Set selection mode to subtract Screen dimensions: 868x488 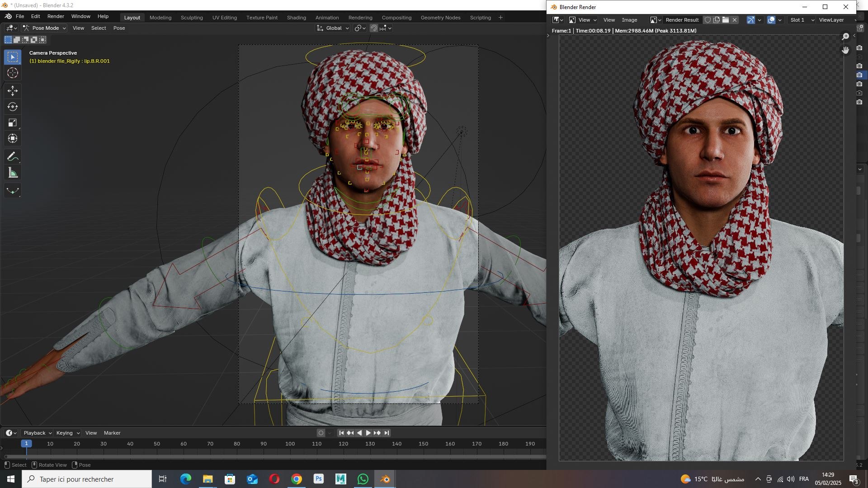[25, 40]
